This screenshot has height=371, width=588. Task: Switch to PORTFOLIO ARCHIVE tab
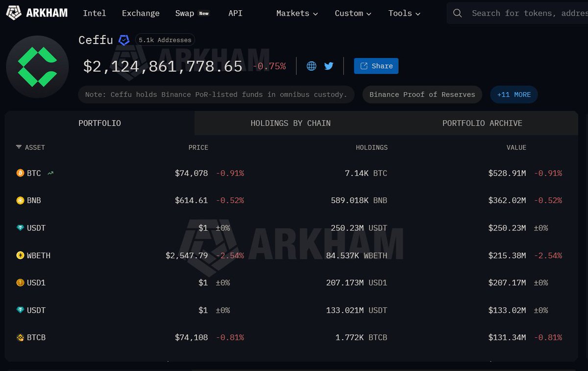coord(482,123)
